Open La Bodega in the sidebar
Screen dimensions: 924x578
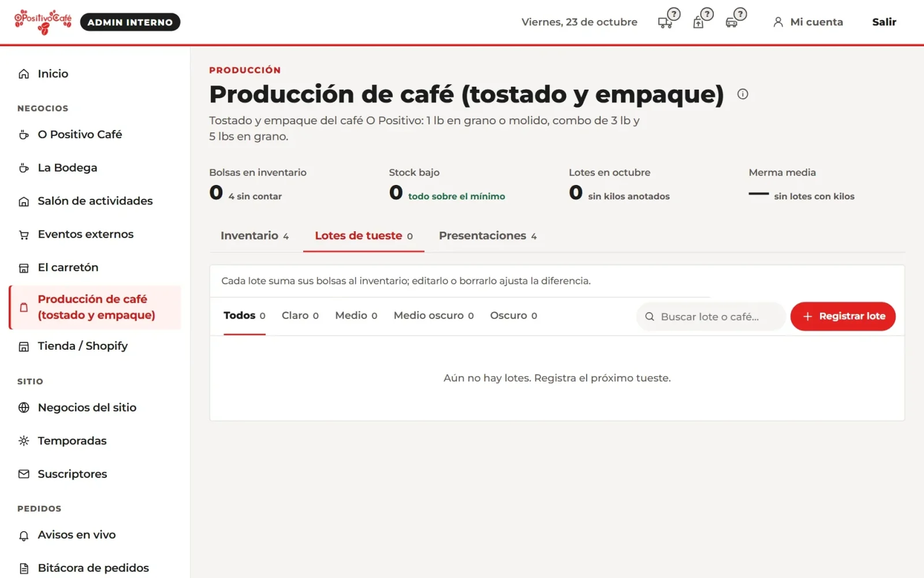click(95, 168)
